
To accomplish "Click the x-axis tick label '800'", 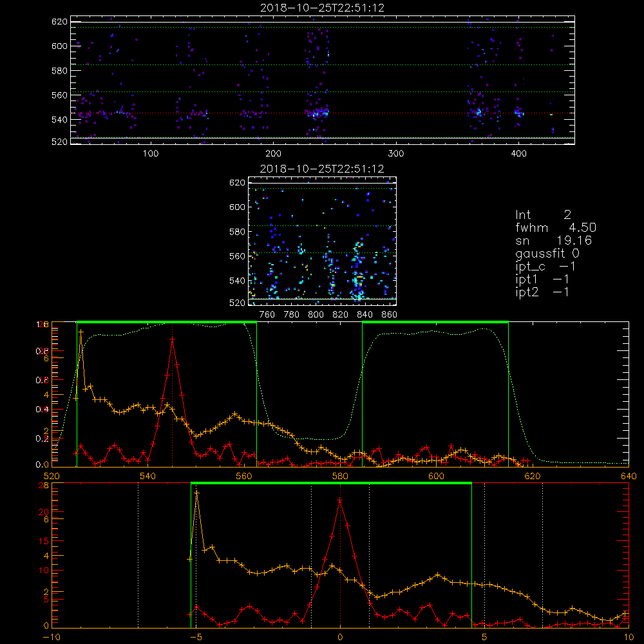I will click(316, 315).
